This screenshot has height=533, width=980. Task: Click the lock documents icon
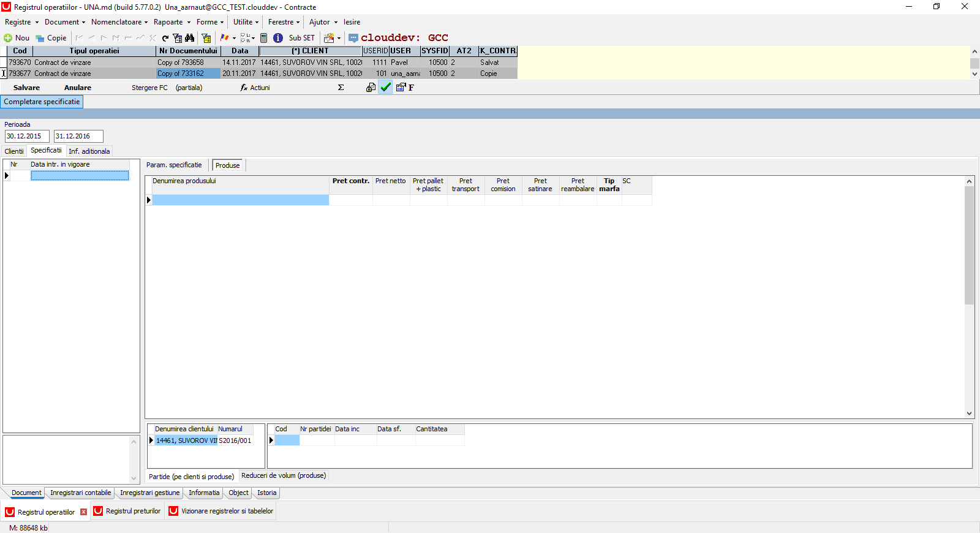pyautogui.click(x=371, y=88)
